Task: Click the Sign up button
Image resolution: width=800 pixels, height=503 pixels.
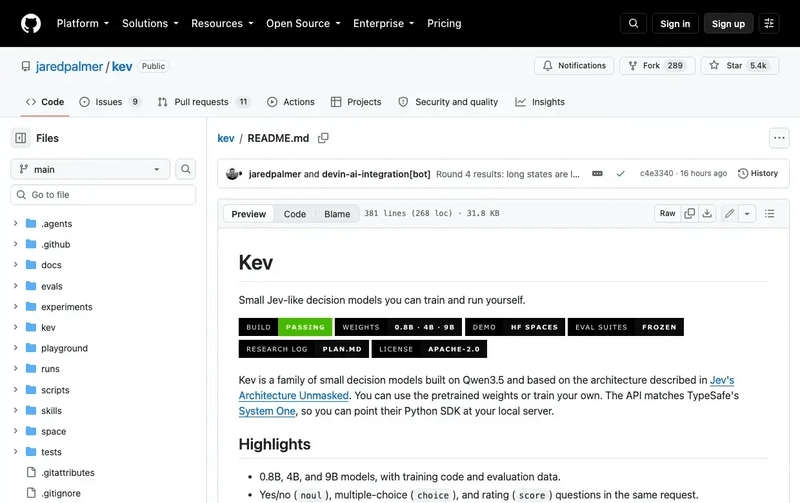Action: tap(728, 23)
